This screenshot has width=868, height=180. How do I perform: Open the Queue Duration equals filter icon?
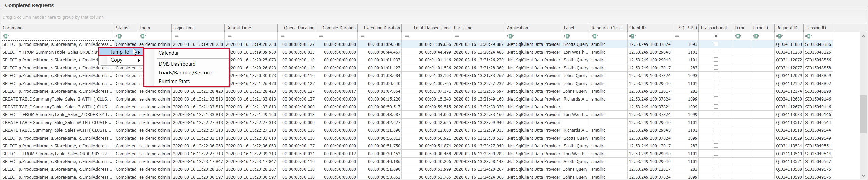click(x=283, y=36)
